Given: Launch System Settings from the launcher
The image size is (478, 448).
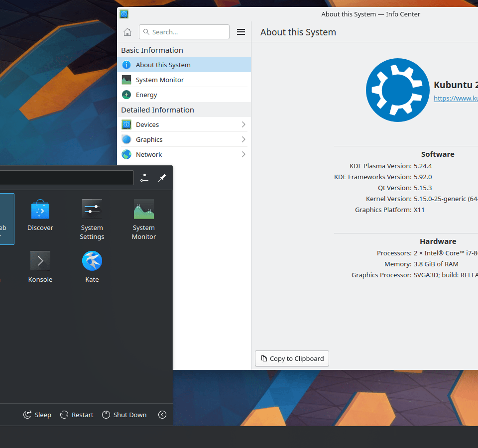Looking at the screenshot, I should click(92, 220).
